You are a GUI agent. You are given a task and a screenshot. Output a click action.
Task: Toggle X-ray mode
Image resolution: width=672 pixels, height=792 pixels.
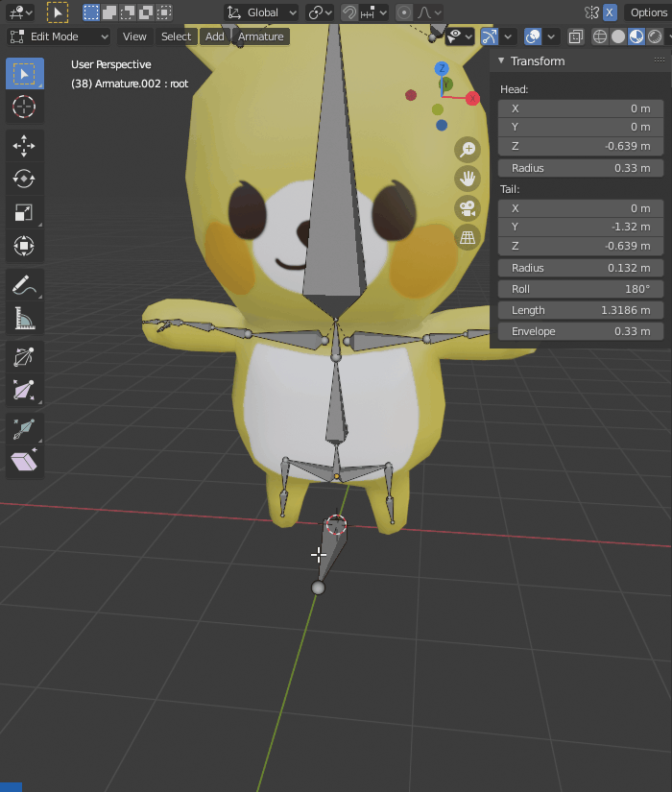pos(575,36)
